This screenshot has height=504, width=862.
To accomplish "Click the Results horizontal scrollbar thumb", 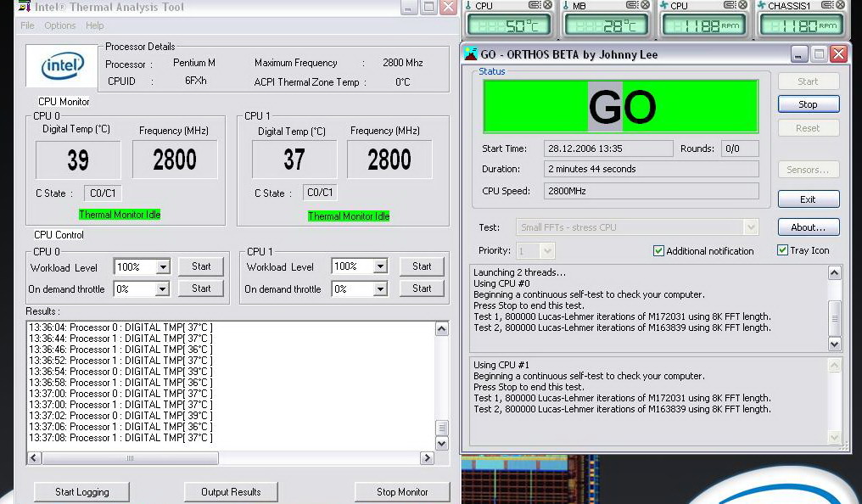I will [131, 458].
